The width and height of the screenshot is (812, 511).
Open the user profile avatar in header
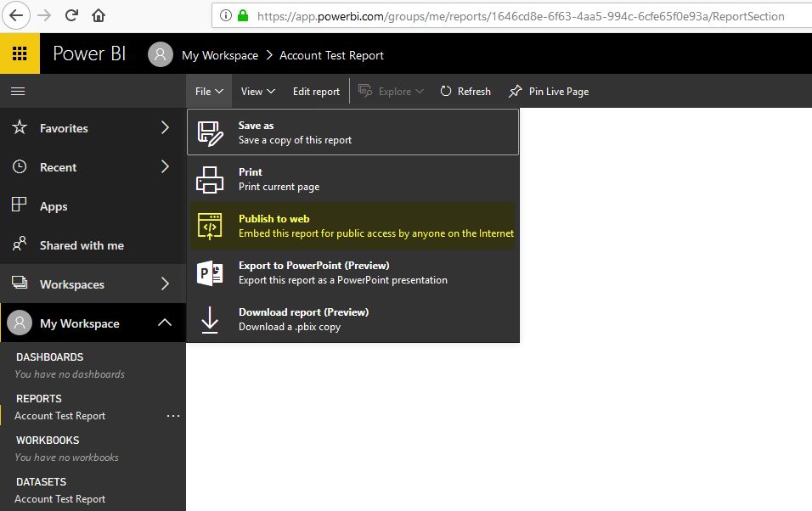pyautogui.click(x=161, y=54)
